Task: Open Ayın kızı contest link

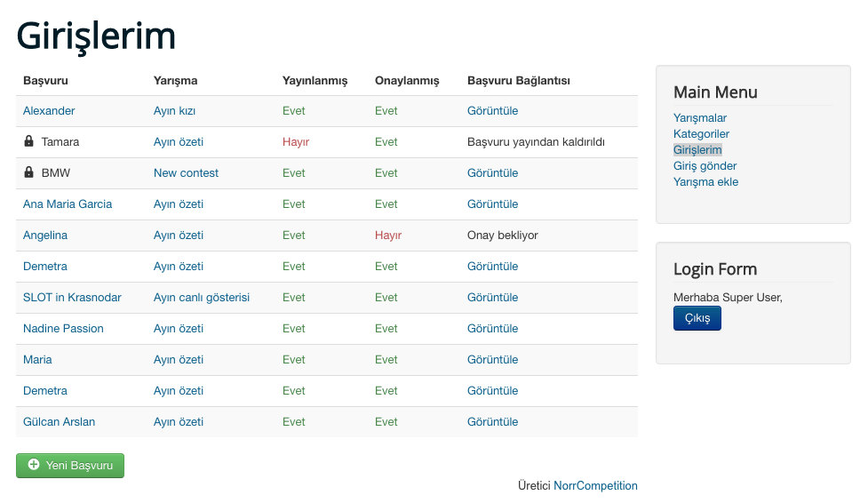Action: pyautogui.click(x=174, y=111)
